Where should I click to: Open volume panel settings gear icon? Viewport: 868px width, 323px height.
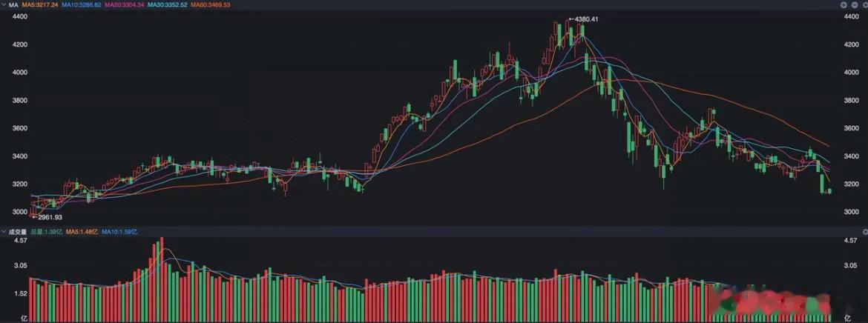click(865, 231)
